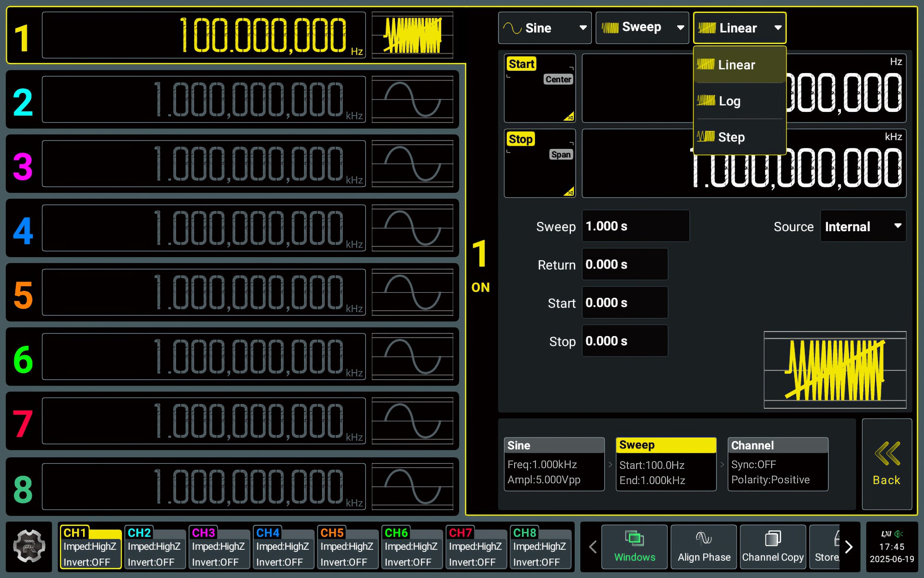Open the Sine waveform dropdown

pos(545,28)
